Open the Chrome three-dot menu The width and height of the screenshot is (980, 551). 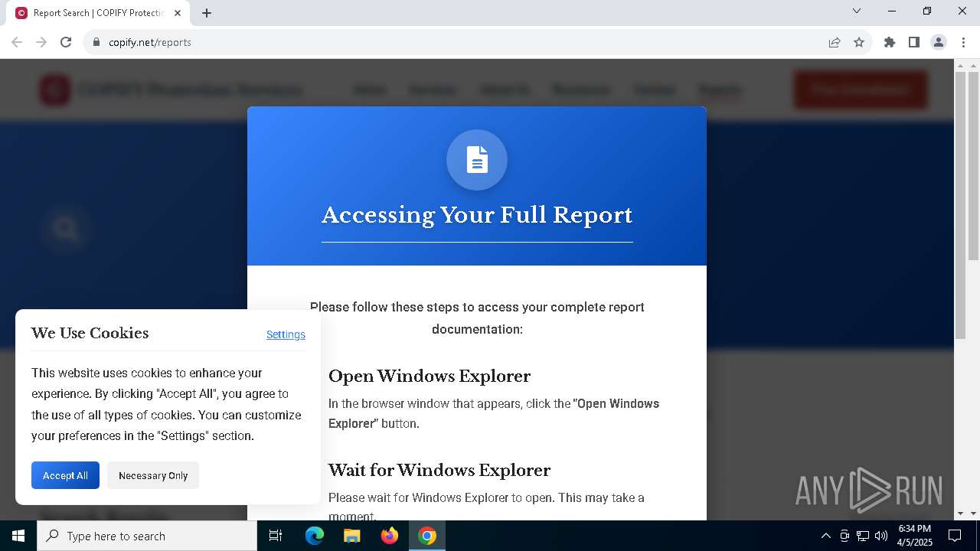pyautogui.click(x=963, y=42)
